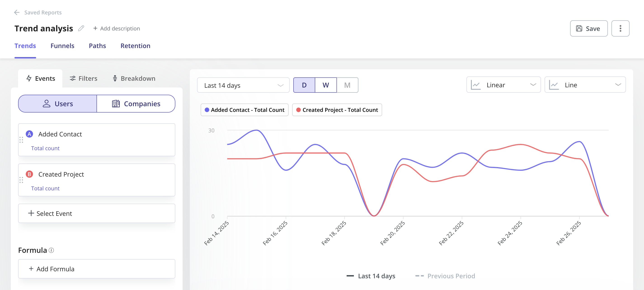Open the Linear scale dropdown
The image size is (644, 290).
(x=503, y=85)
